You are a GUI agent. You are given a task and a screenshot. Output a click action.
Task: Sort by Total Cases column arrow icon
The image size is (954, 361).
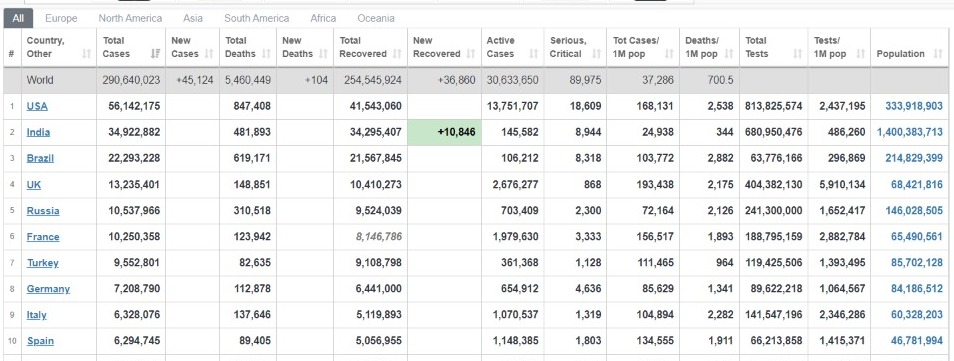pyautogui.click(x=155, y=54)
